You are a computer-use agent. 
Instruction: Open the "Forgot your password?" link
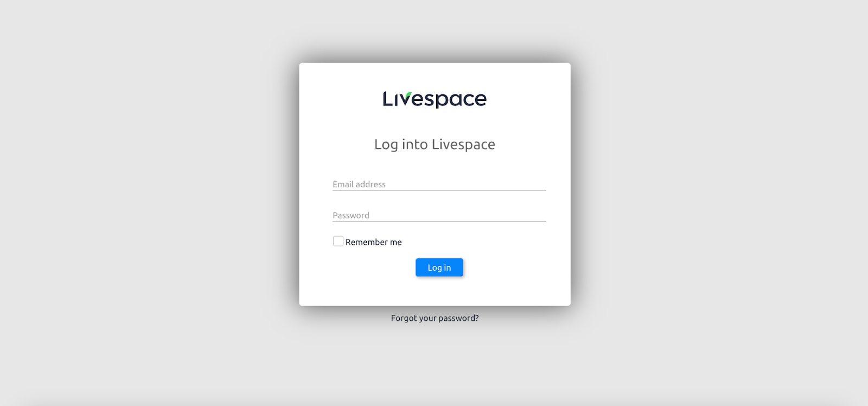[x=435, y=318]
